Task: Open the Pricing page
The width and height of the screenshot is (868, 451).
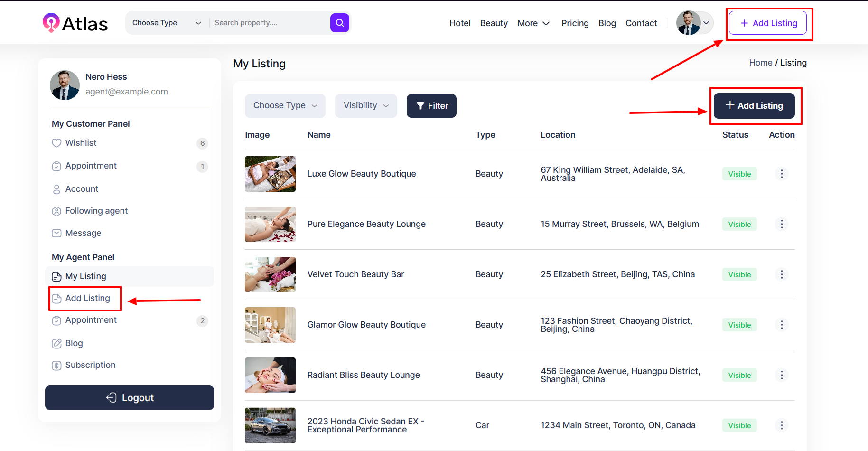Action: [575, 23]
